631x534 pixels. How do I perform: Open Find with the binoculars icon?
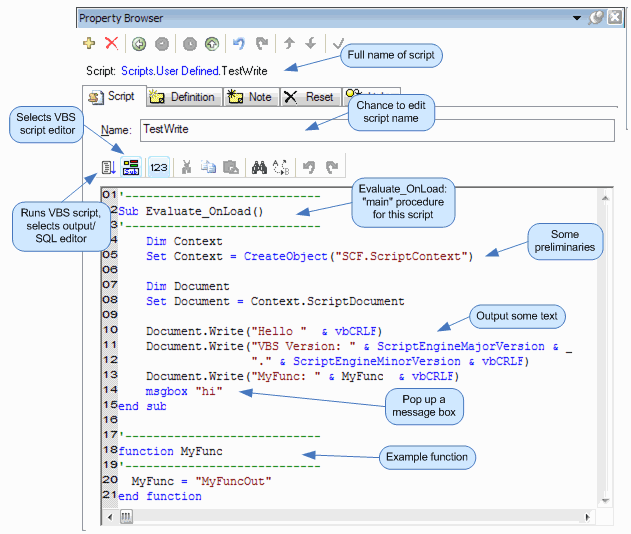259,167
